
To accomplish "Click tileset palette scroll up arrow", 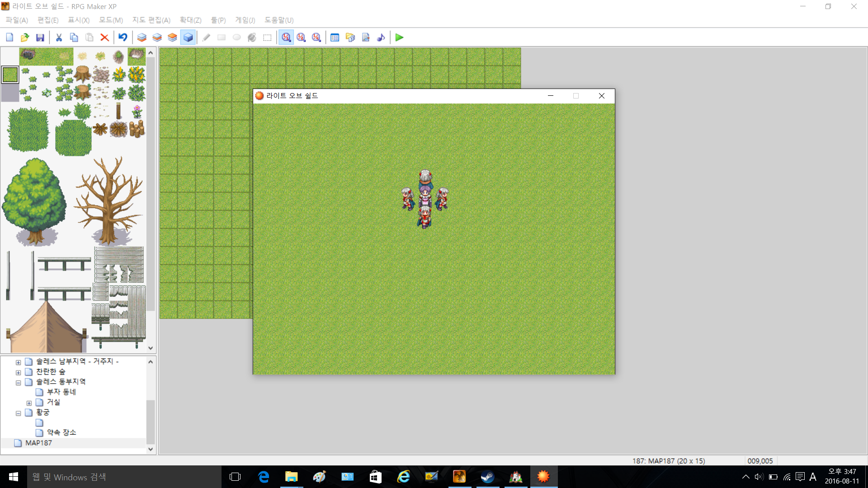I will [151, 53].
